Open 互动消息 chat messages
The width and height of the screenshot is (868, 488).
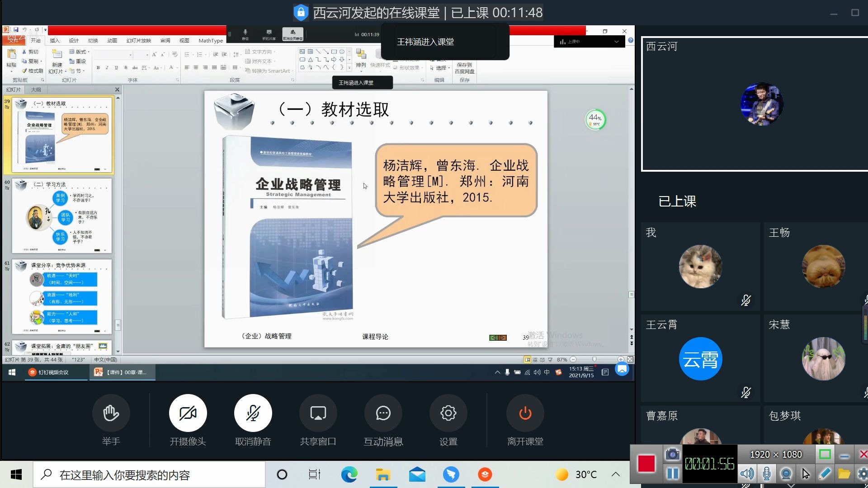pyautogui.click(x=383, y=413)
